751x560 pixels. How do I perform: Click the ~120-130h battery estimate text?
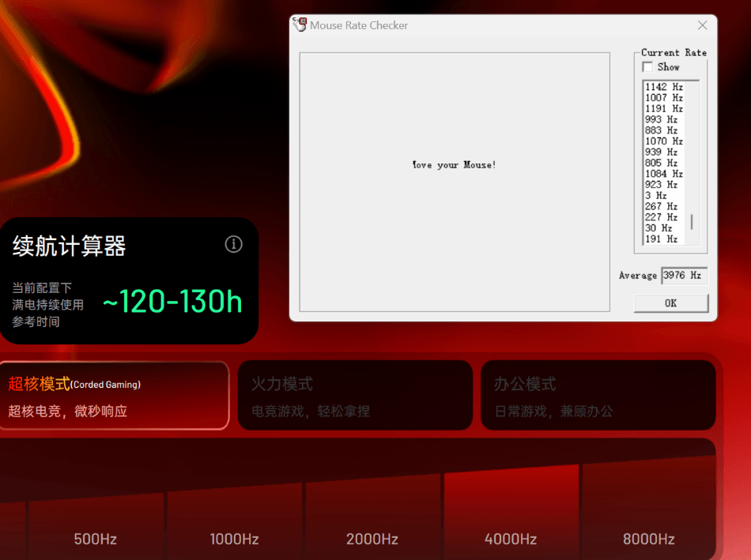click(x=172, y=302)
